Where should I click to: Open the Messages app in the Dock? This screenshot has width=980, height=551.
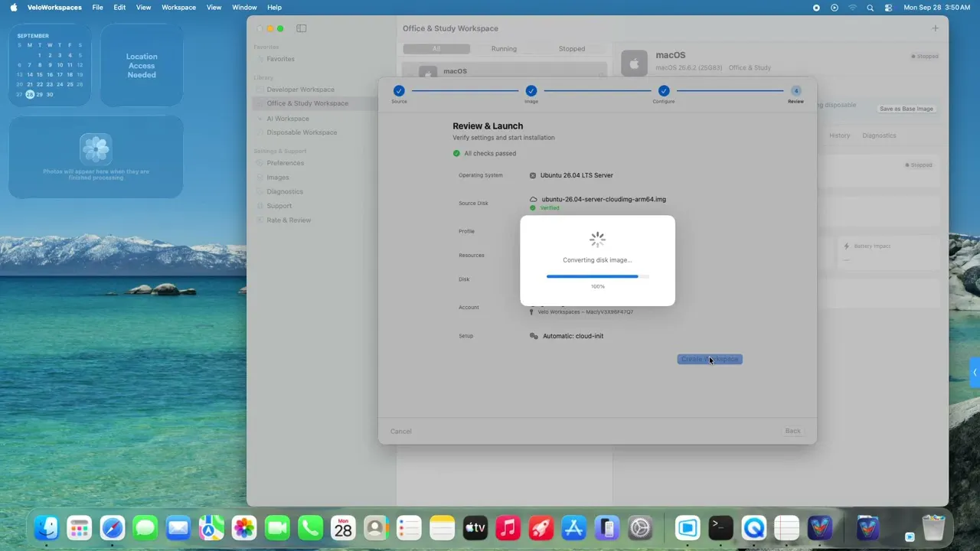coord(145,528)
